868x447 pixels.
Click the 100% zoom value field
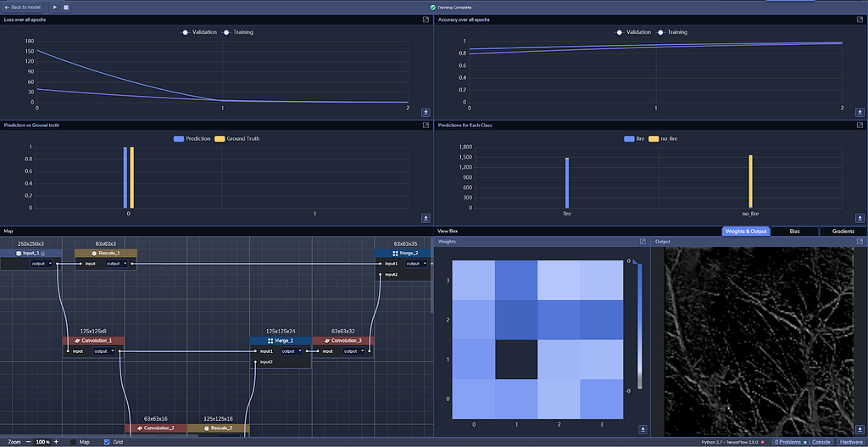click(42, 442)
